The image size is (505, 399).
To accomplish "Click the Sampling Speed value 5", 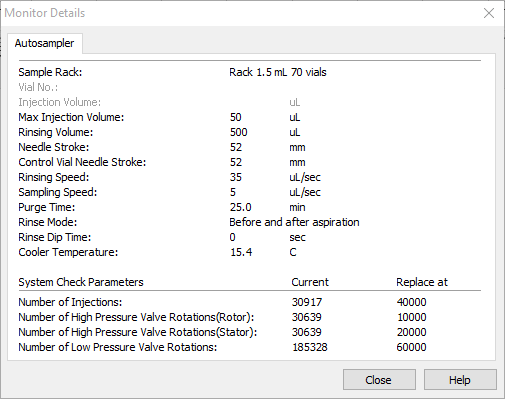I will pyautogui.click(x=233, y=192).
